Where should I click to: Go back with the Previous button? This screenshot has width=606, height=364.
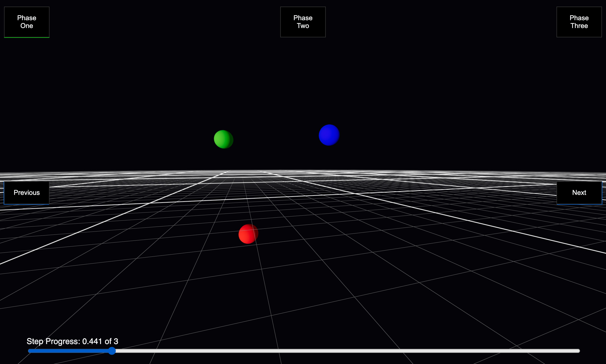click(x=27, y=193)
